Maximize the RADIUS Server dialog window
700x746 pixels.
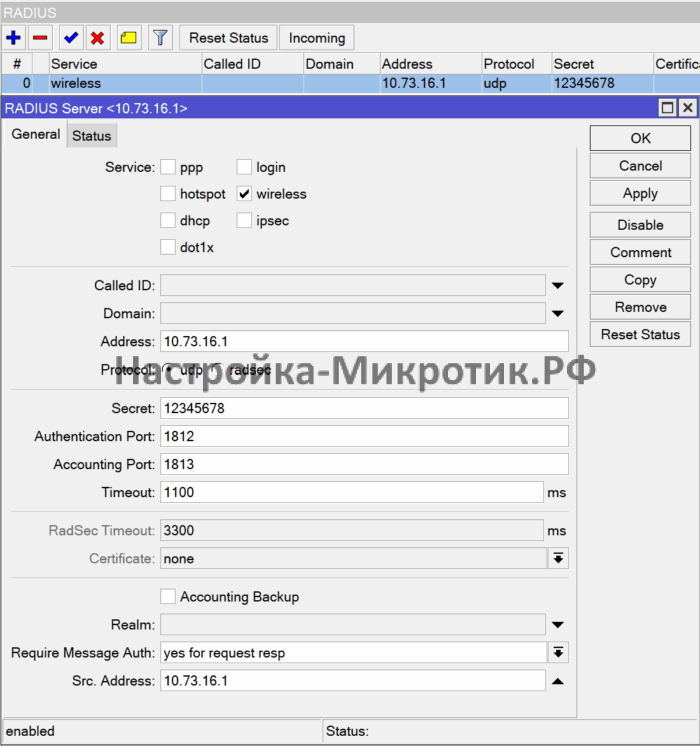click(x=667, y=108)
